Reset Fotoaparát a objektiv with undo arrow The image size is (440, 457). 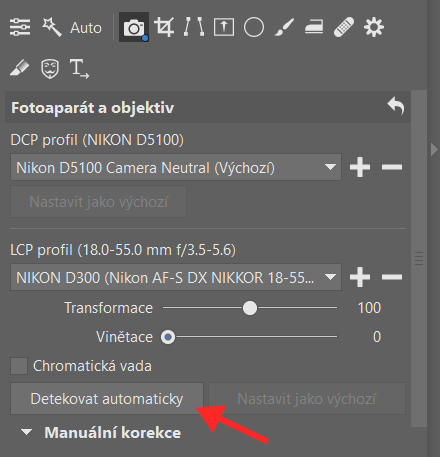point(396,106)
